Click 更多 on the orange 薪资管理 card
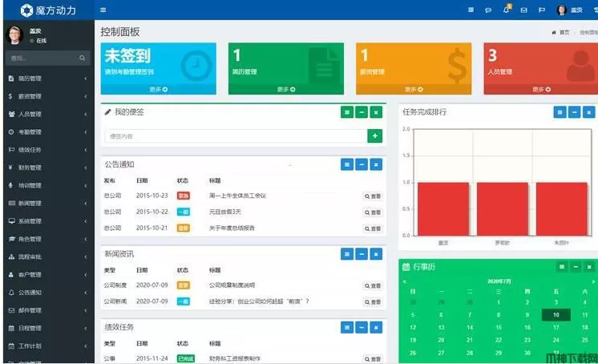 tap(413, 89)
